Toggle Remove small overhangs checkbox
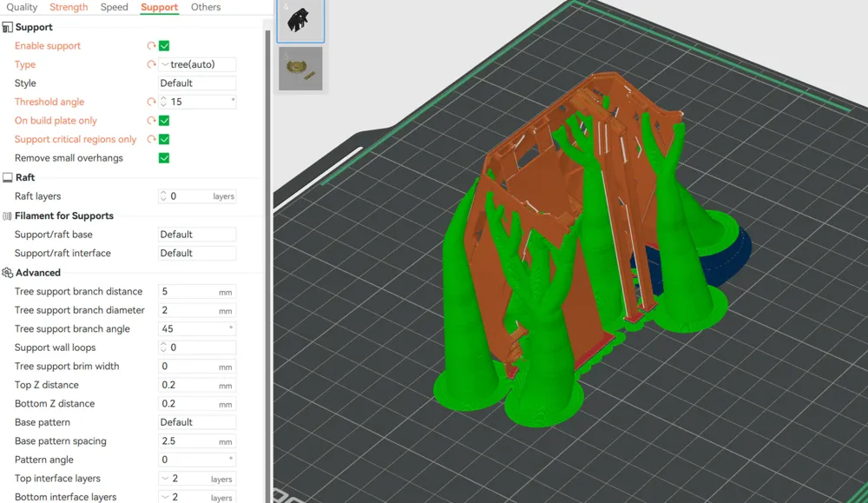The width and height of the screenshot is (868, 503). click(164, 158)
